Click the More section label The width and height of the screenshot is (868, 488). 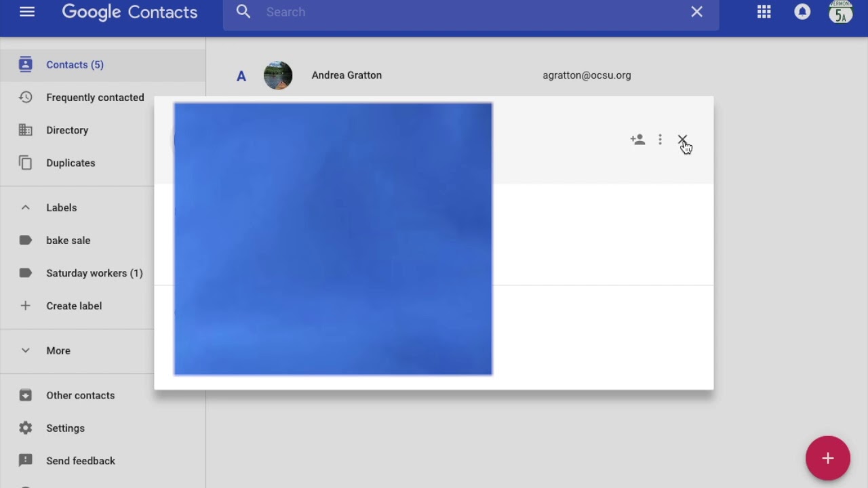pos(58,350)
